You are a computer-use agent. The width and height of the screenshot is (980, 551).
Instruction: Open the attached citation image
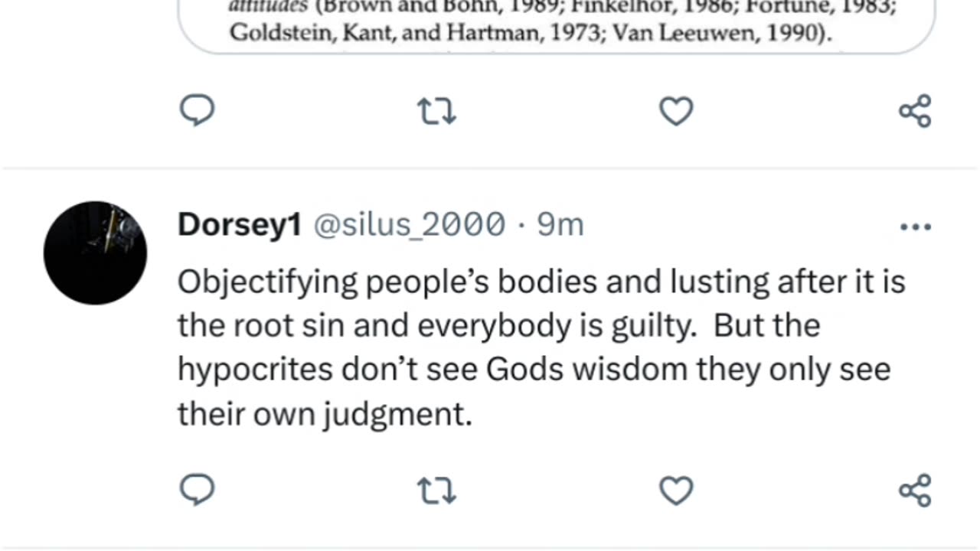click(556, 23)
